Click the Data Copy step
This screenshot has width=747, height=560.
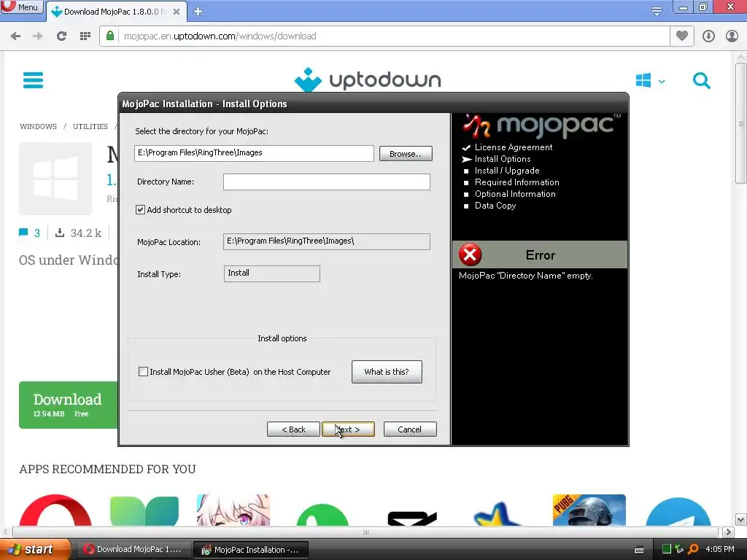[495, 206]
